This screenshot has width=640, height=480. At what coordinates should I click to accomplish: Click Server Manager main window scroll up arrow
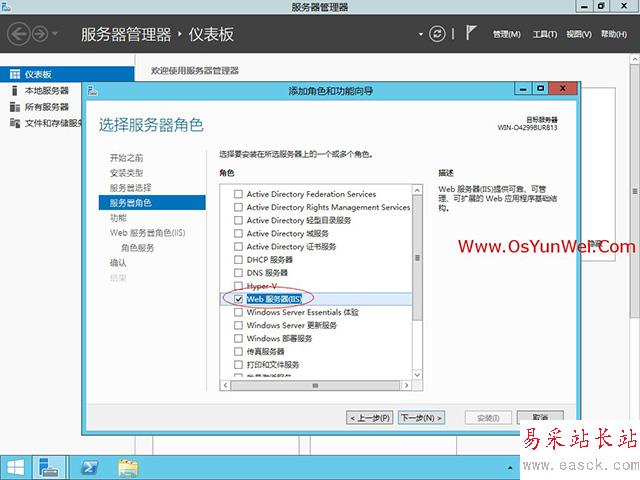click(635, 60)
